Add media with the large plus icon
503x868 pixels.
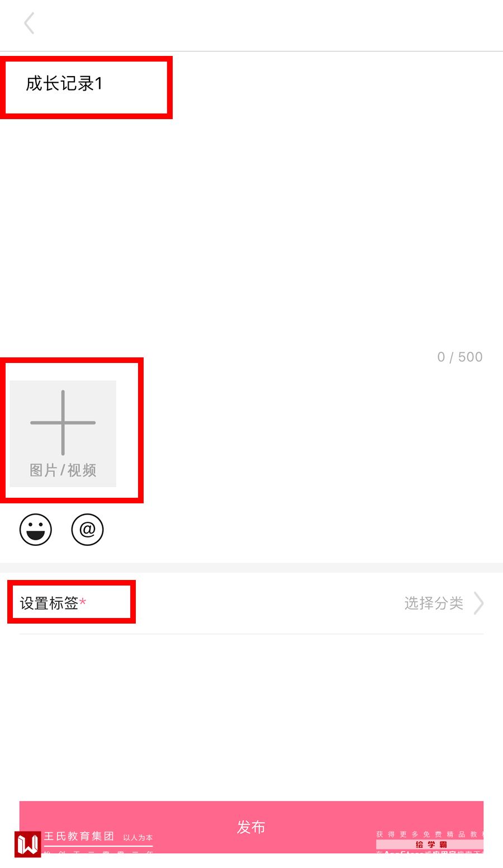click(63, 422)
